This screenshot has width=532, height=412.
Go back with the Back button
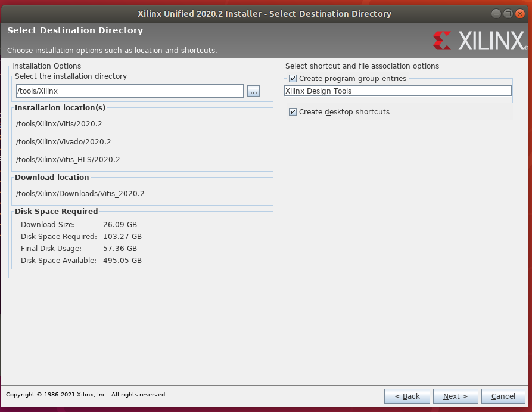(x=407, y=396)
